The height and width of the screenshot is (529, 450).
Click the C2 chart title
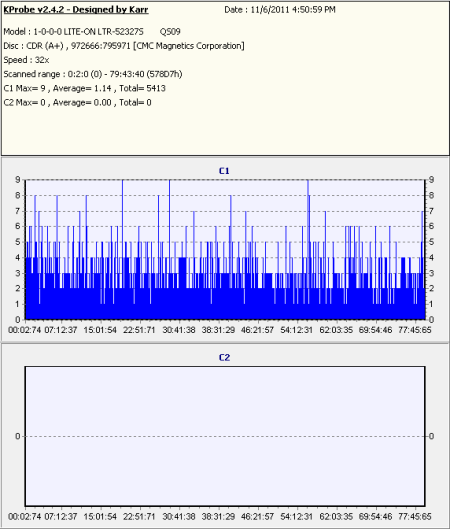[x=224, y=358]
